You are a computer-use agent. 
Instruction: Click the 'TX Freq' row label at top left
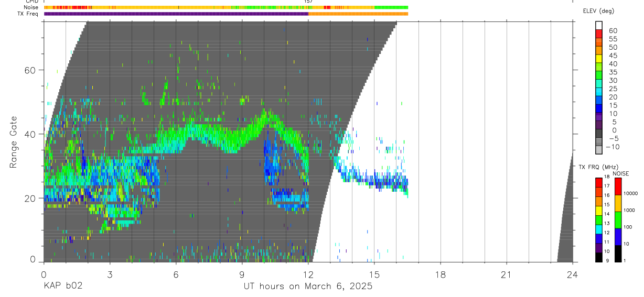pos(28,14)
